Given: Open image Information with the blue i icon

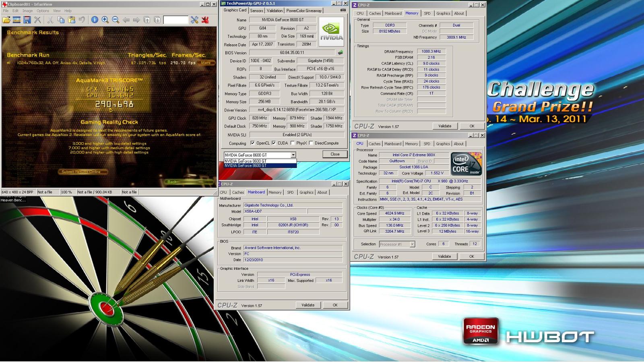Looking at the screenshot, I should pyautogui.click(x=95, y=20).
